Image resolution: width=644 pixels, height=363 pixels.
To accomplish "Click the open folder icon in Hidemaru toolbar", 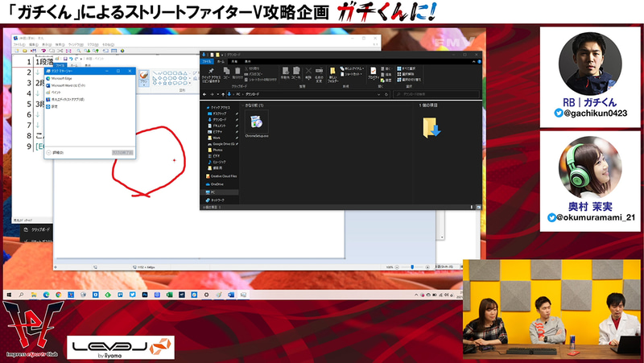I will click(x=25, y=51).
